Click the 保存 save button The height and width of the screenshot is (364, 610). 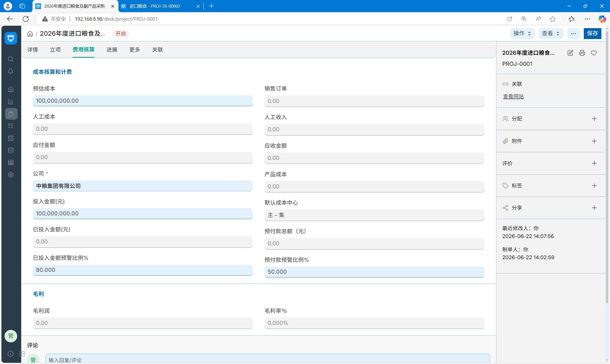593,33
